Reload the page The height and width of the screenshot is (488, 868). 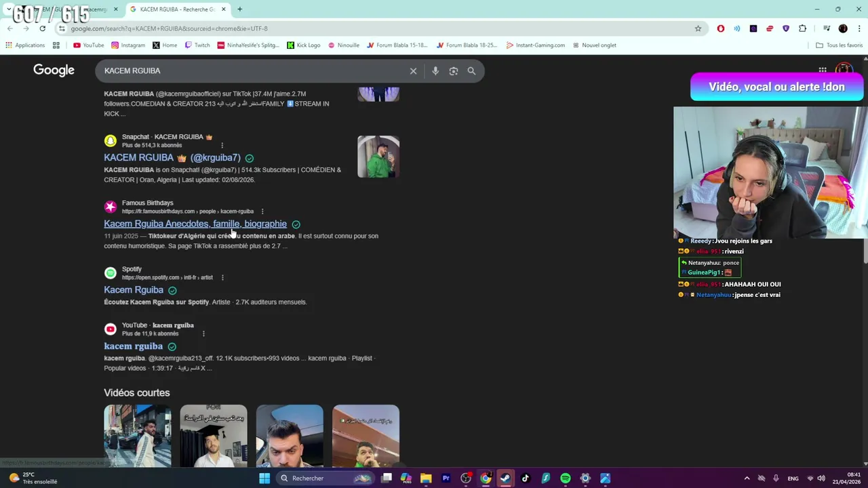[x=43, y=28]
